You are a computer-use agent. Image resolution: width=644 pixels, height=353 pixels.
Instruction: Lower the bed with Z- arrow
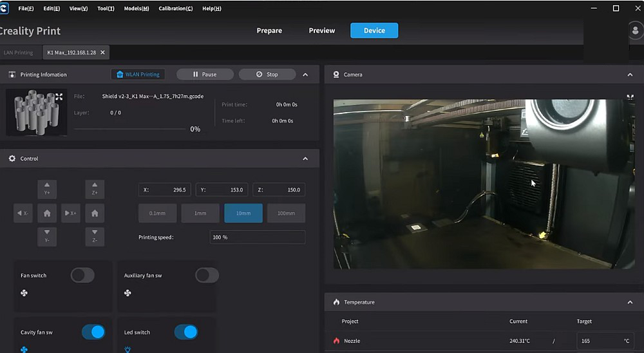coord(95,236)
